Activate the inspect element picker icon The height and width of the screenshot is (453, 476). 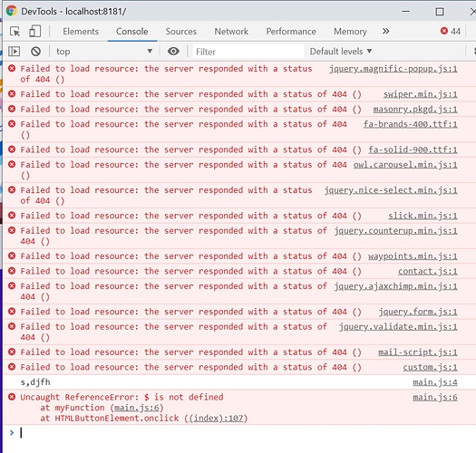click(15, 31)
